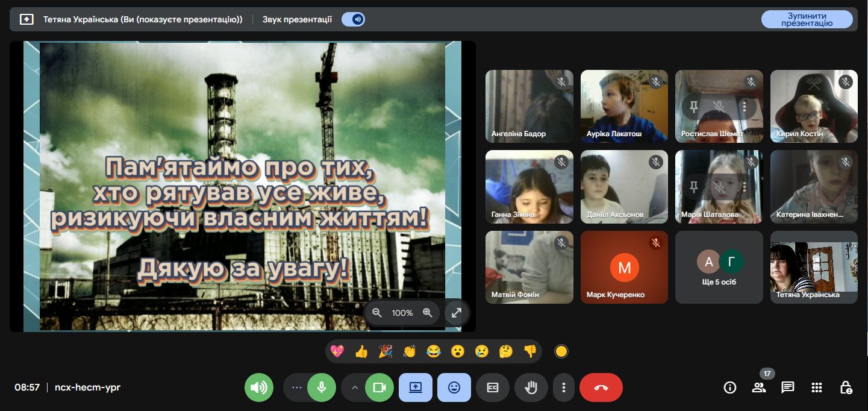Expand video settings chevron arrow

coord(354,387)
